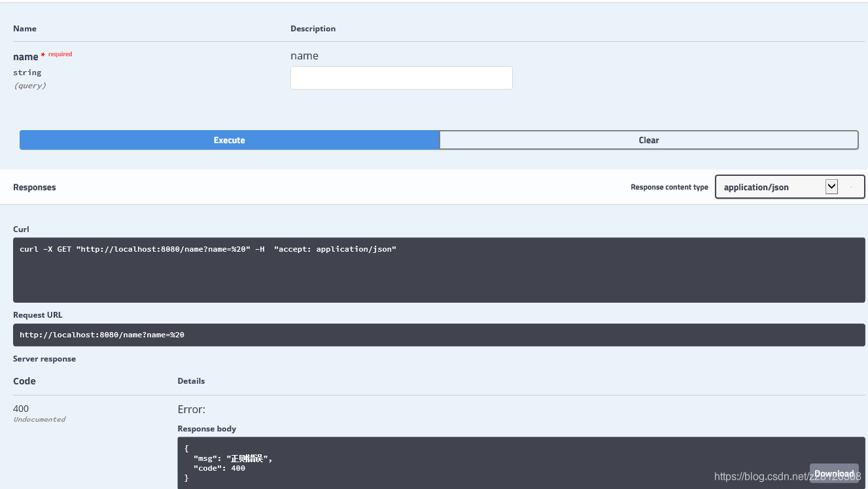
Task: Click the string type label
Action: [x=27, y=73]
